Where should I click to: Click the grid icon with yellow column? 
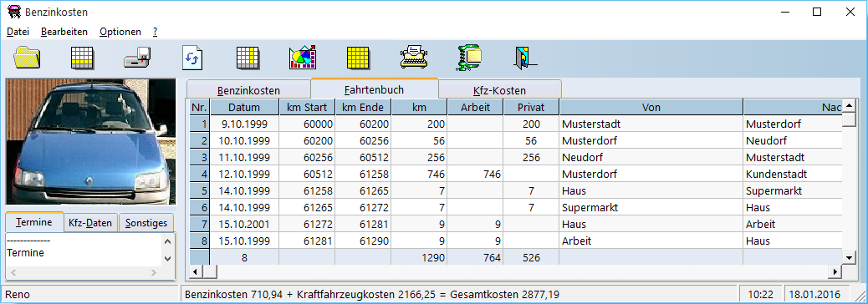pos(248,58)
